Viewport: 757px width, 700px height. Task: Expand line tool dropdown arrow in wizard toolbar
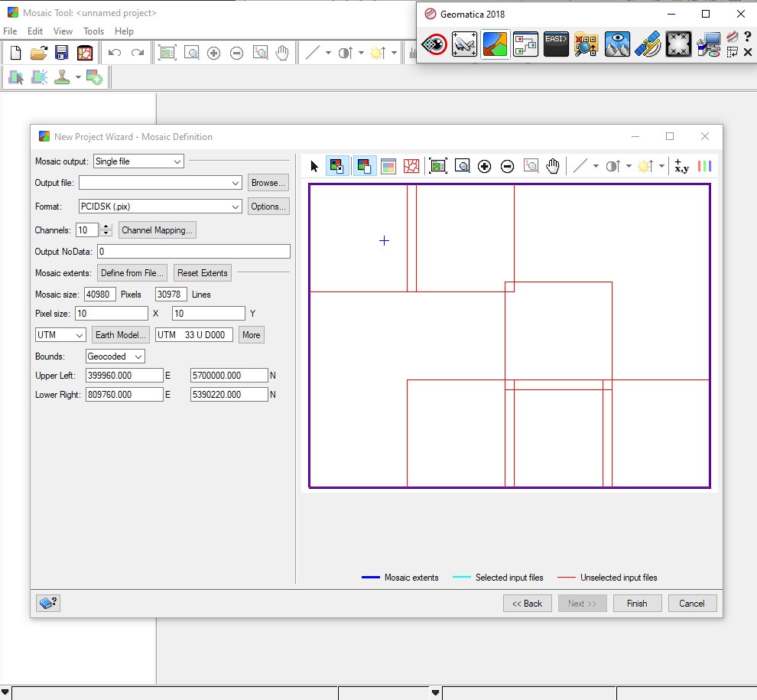596,166
